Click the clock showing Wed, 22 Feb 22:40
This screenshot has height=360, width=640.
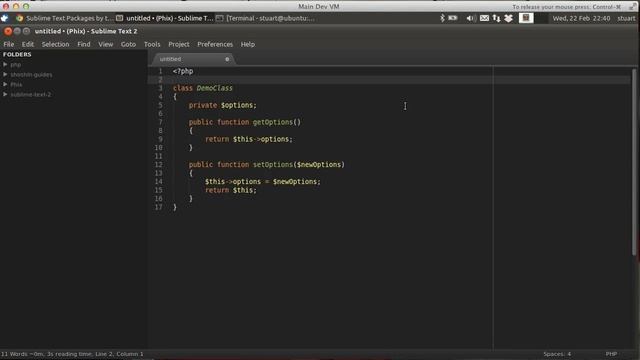[x=581, y=18]
